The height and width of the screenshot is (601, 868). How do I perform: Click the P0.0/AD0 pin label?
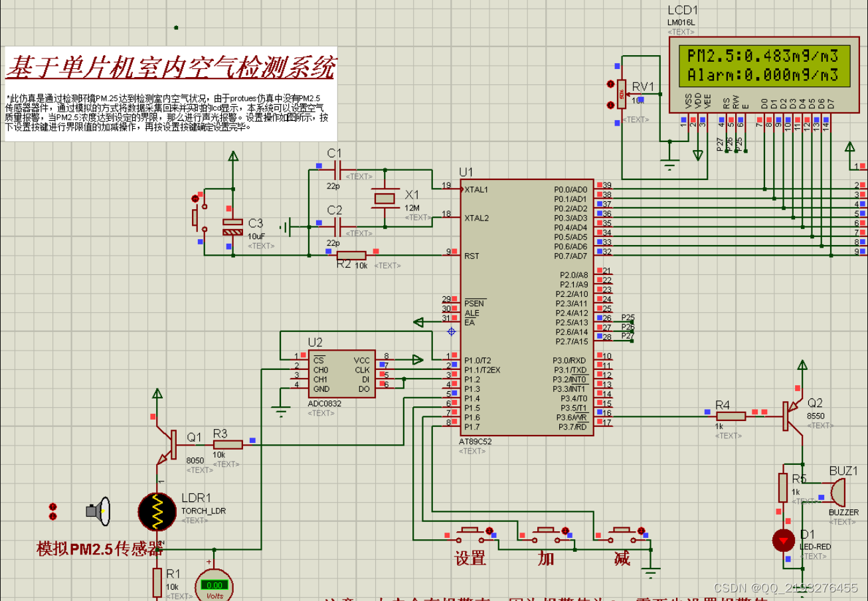pos(570,189)
